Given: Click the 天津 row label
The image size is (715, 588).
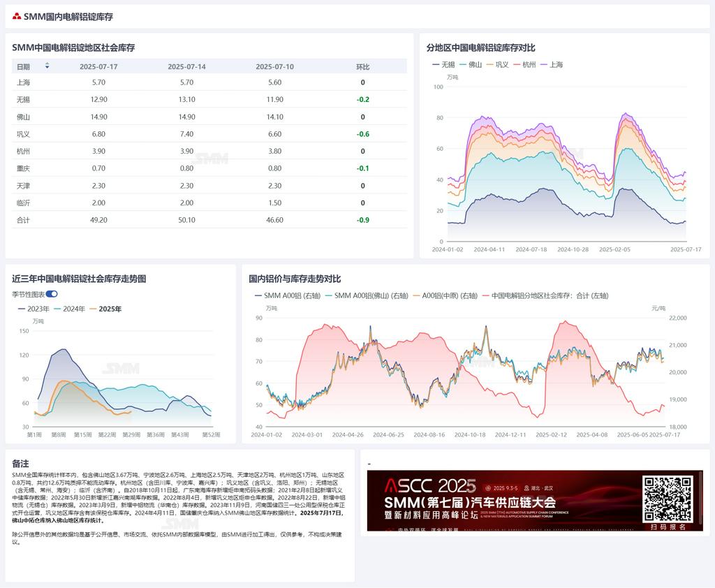Looking at the screenshot, I should (x=23, y=186).
